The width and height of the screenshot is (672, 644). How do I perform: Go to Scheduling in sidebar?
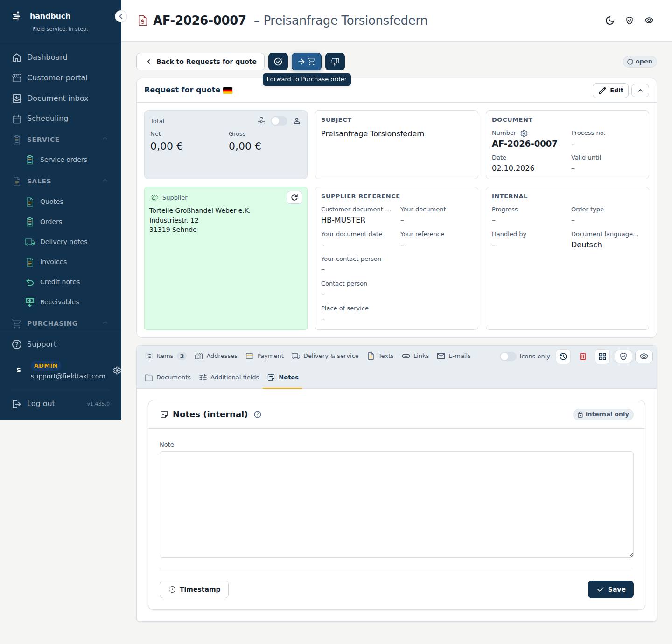pyautogui.click(x=61, y=118)
